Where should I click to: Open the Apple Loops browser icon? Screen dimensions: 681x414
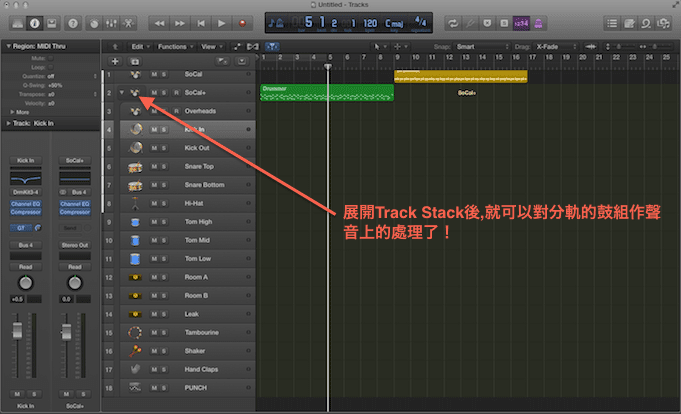tap(646, 23)
